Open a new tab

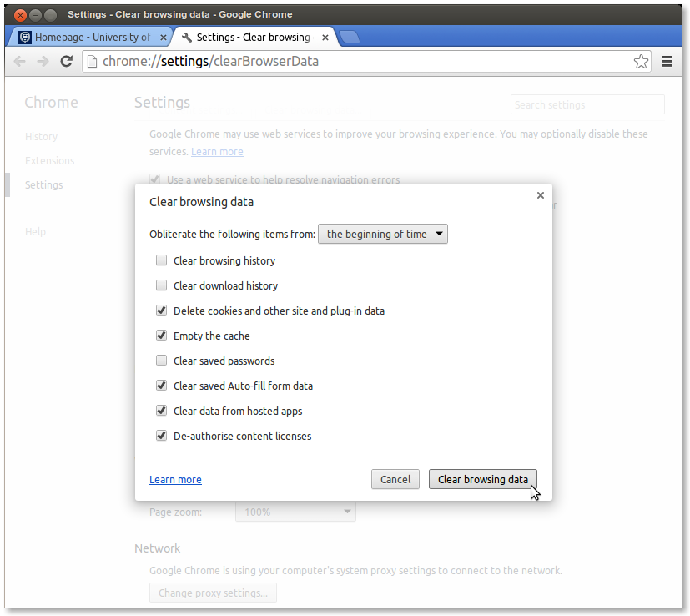coord(350,37)
